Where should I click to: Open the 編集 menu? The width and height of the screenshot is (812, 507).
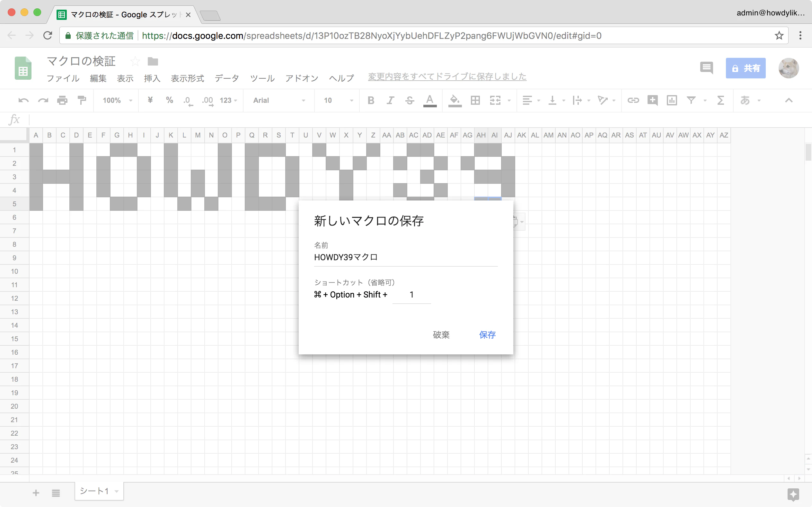(x=98, y=78)
